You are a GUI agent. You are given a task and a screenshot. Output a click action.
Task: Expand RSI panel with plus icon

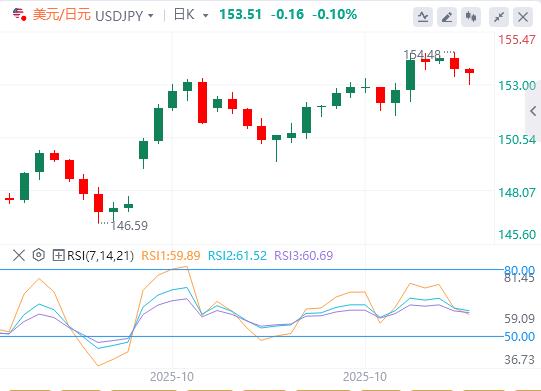point(58,255)
